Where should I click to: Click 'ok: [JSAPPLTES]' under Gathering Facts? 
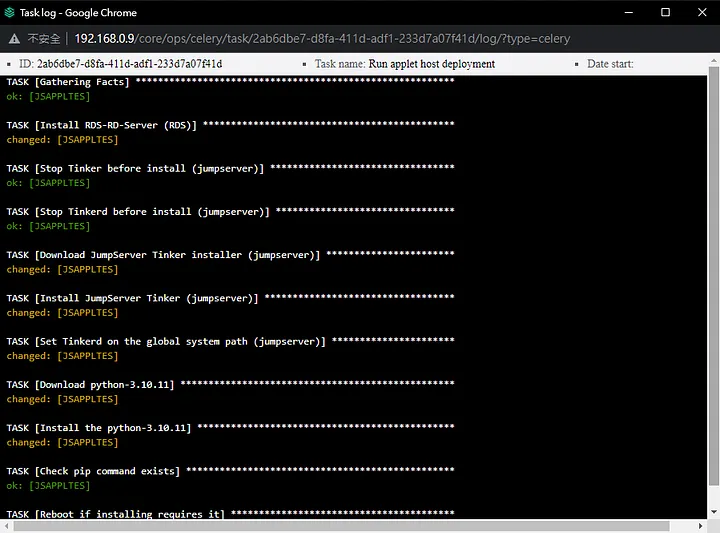[48, 96]
